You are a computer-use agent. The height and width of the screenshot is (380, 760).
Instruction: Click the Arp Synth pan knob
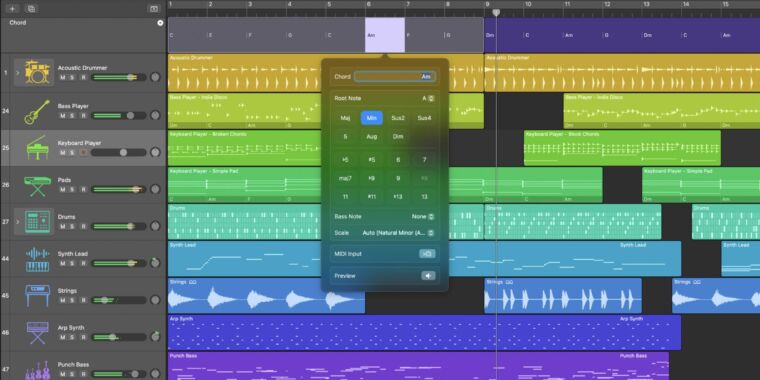tap(155, 336)
